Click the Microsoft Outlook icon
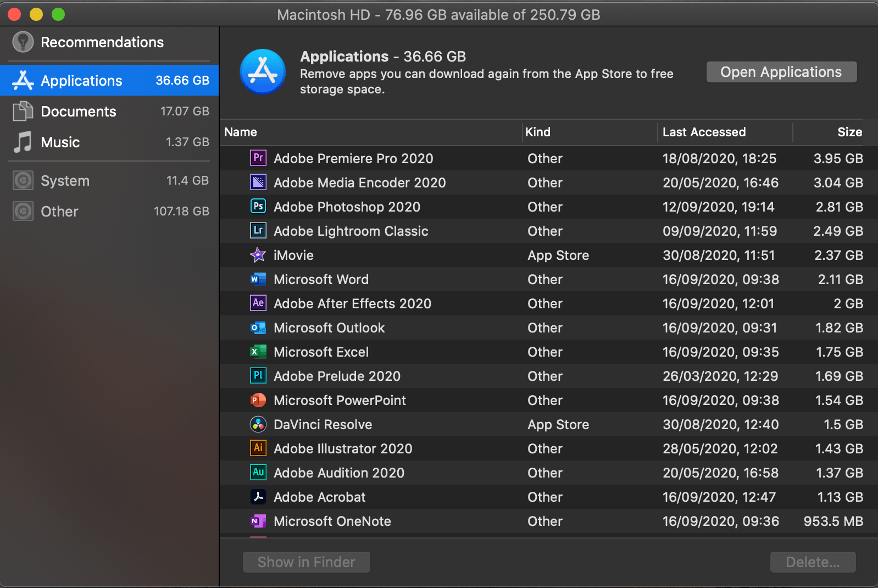878x588 pixels. (258, 328)
